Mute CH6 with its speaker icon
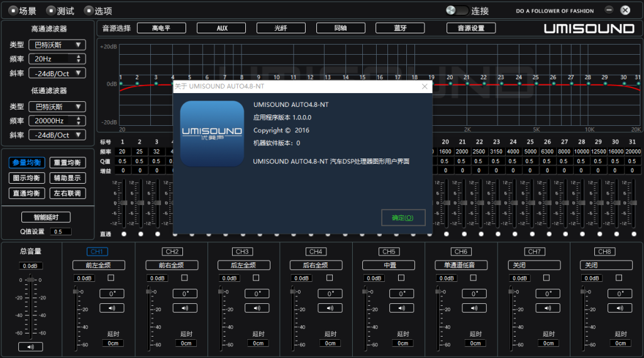644x358 pixels. (474, 308)
